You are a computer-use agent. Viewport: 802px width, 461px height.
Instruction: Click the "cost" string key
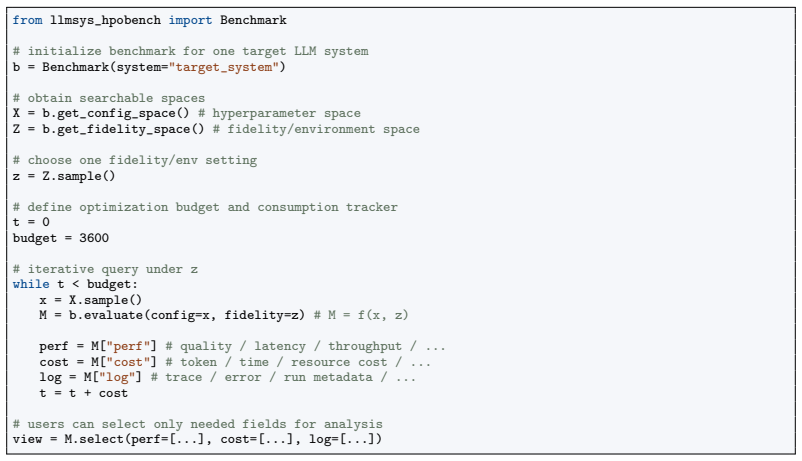(128, 362)
